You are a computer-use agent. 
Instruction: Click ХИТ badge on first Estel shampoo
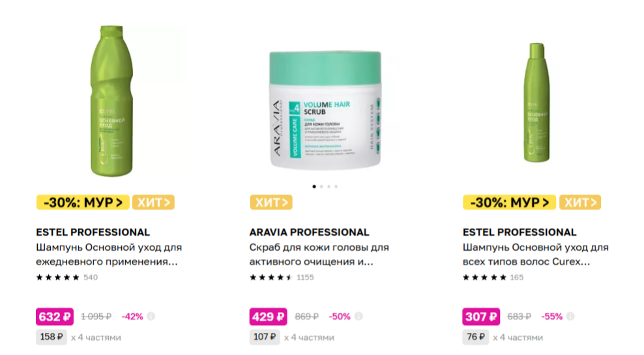pos(154,203)
